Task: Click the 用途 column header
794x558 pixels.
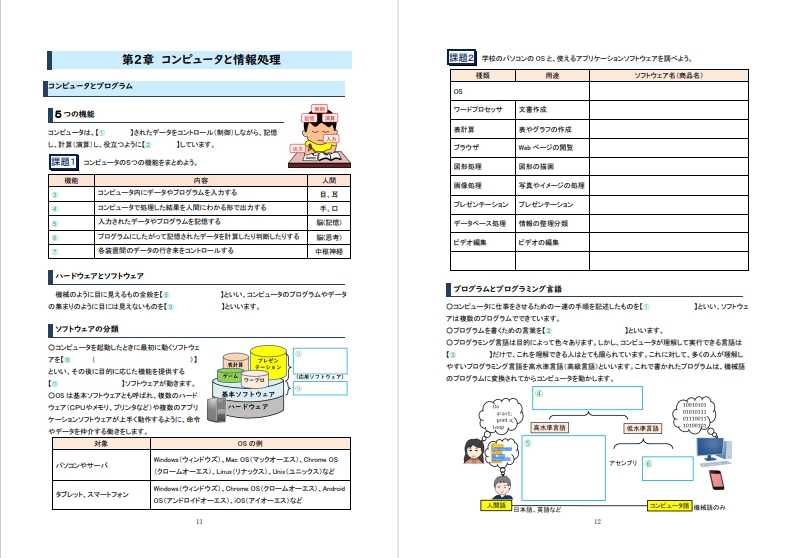Action: pyautogui.click(x=552, y=75)
